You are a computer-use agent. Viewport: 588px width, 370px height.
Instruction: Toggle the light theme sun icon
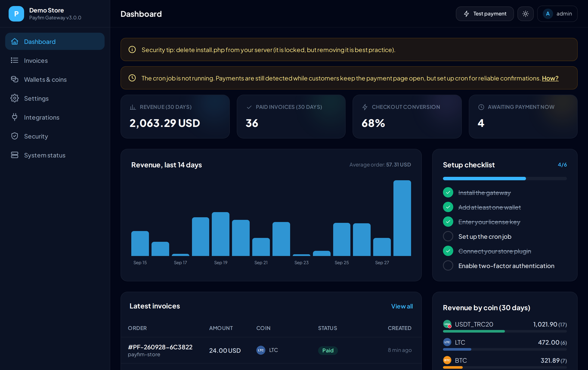[526, 14]
